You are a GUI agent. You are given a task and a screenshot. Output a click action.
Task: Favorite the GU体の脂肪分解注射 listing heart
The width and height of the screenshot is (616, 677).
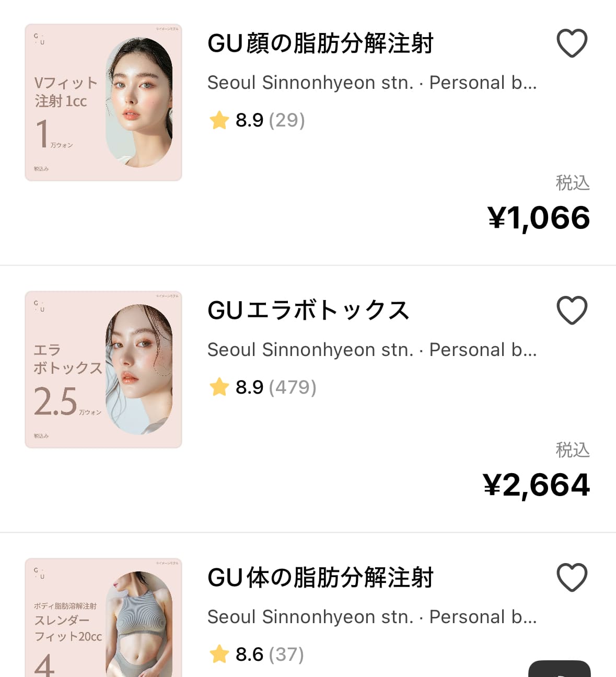pyautogui.click(x=572, y=577)
